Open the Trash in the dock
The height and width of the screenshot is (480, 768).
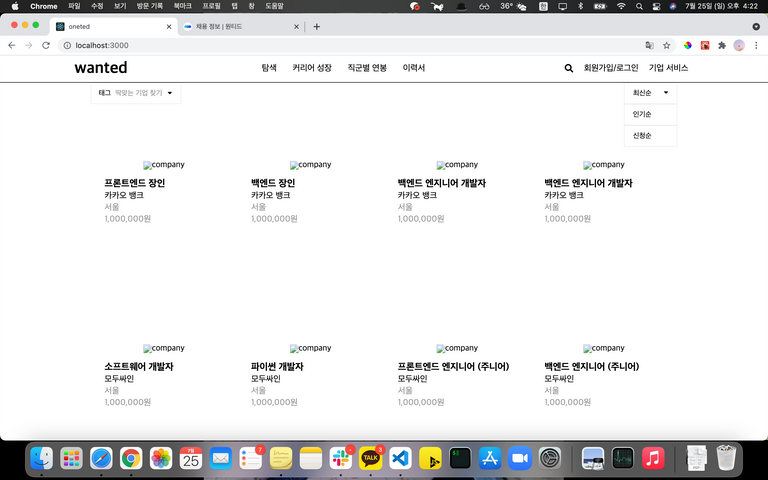[726, 458]
